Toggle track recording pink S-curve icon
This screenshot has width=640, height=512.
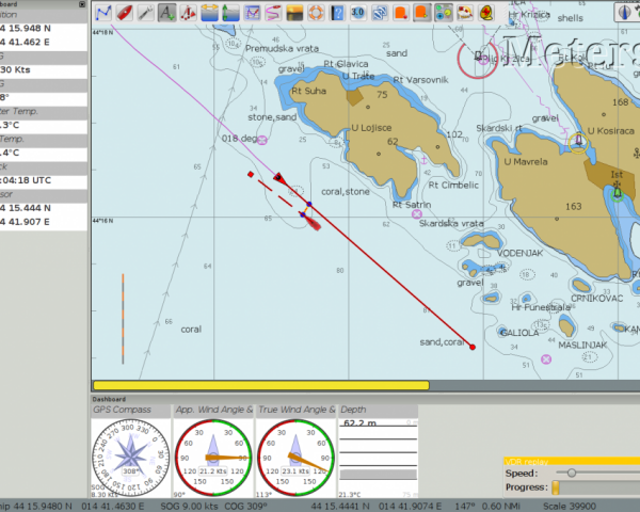[273, 13]
